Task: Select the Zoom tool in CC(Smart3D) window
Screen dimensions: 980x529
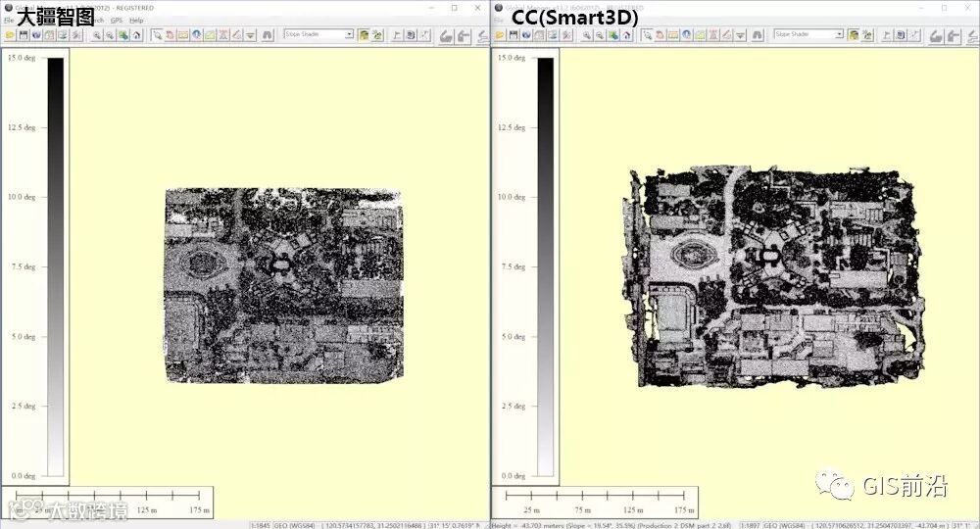Action: click(647, 35)
